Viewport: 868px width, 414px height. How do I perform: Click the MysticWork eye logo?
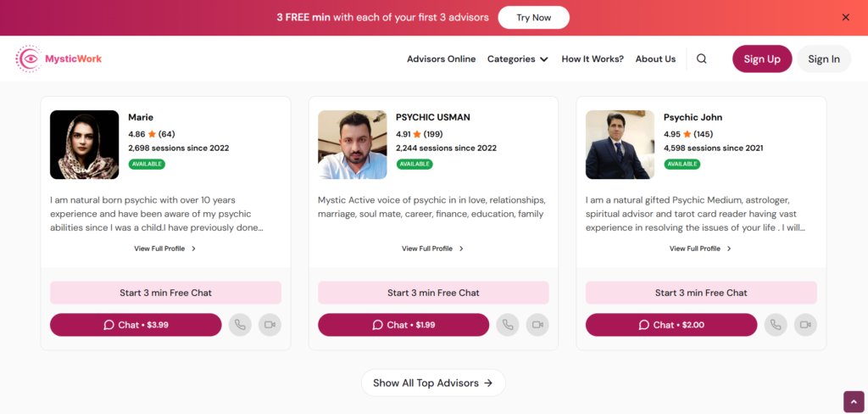point(29,59)
